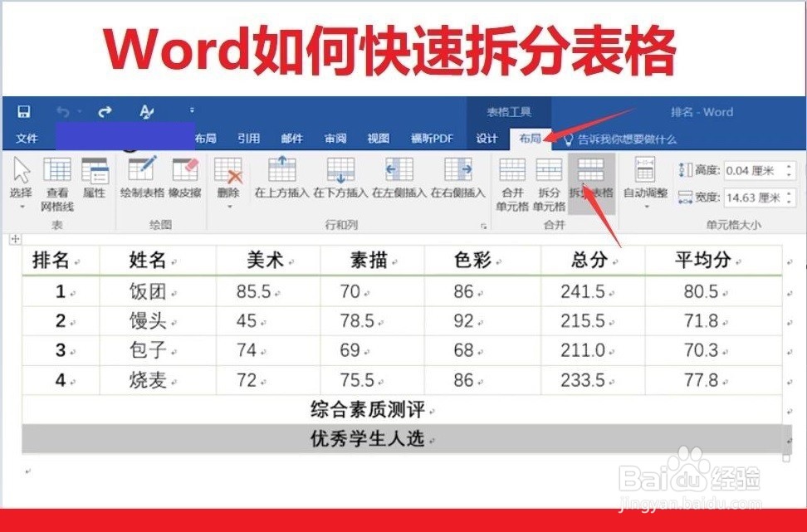The height and width of the screenshot is (532, 807).
Task: Click the 馒头 name cell
Action: 158,321
